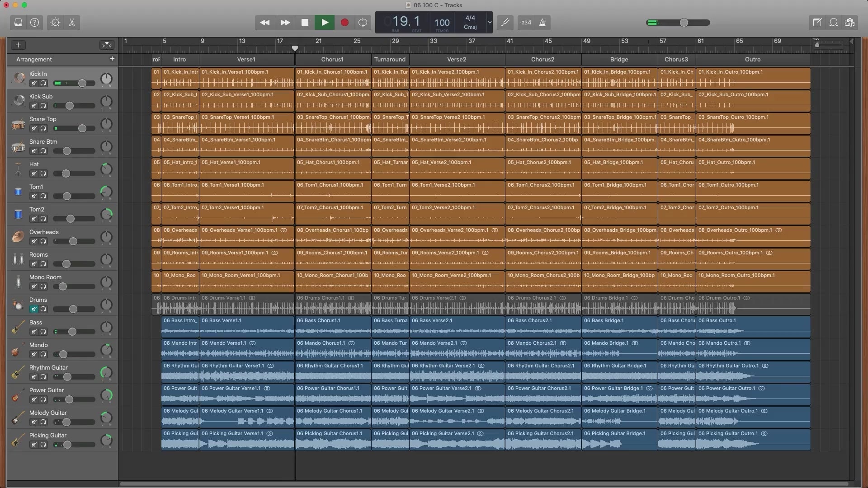
Task: Solo the Kick In track headphones
Action: [43, 83]
